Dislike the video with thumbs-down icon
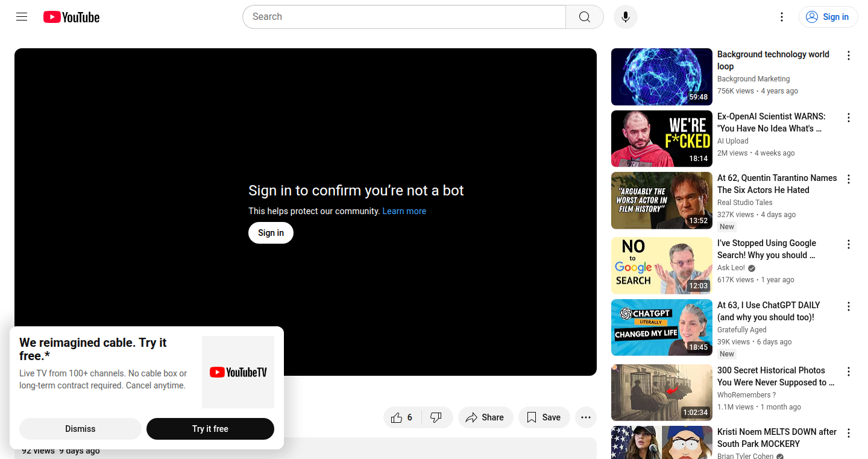This screenshot has width=868, height=459. coord(436,417)
